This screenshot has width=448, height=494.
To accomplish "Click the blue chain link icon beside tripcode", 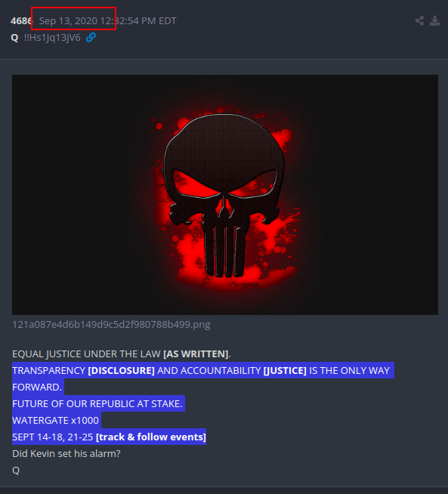I will (x=91, y=38).
